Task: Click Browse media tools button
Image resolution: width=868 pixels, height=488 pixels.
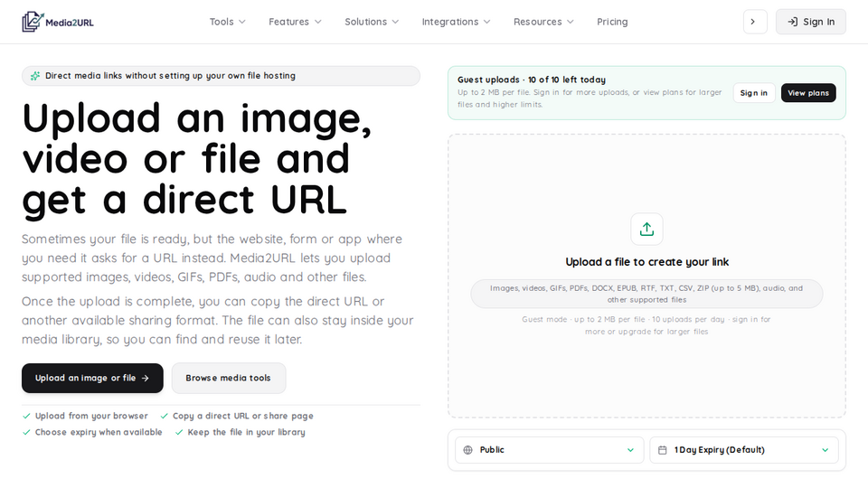Action: (229, 378)
